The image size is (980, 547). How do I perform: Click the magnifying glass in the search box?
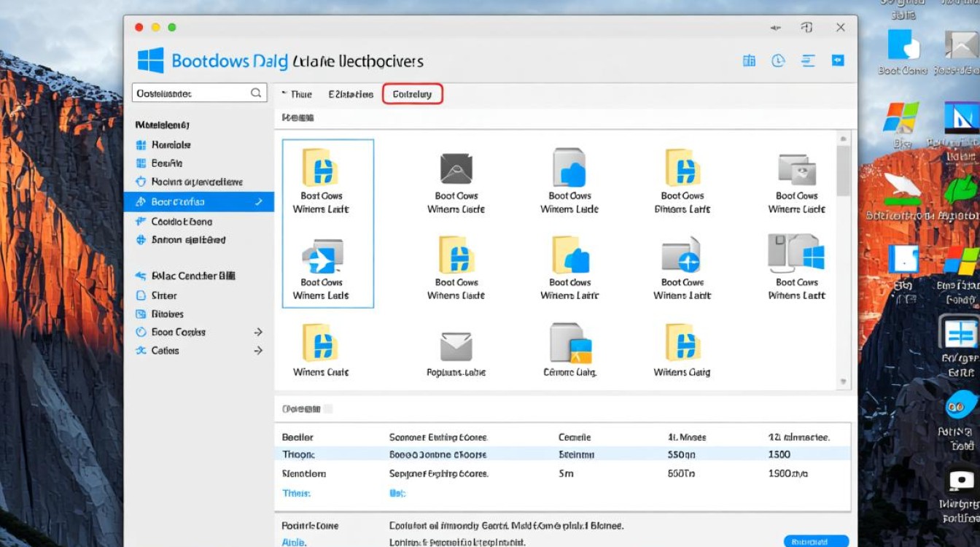tap(256, 93)
